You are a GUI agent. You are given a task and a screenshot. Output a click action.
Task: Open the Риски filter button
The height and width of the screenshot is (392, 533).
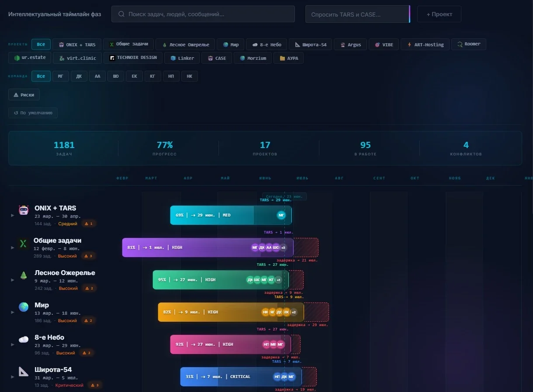point(24,95)
